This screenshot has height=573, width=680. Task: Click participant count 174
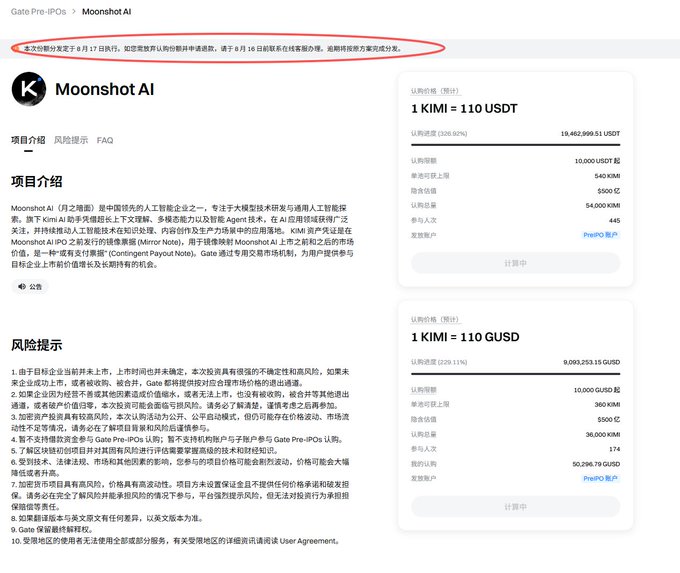pyautogui.click(x=615, y=449)
